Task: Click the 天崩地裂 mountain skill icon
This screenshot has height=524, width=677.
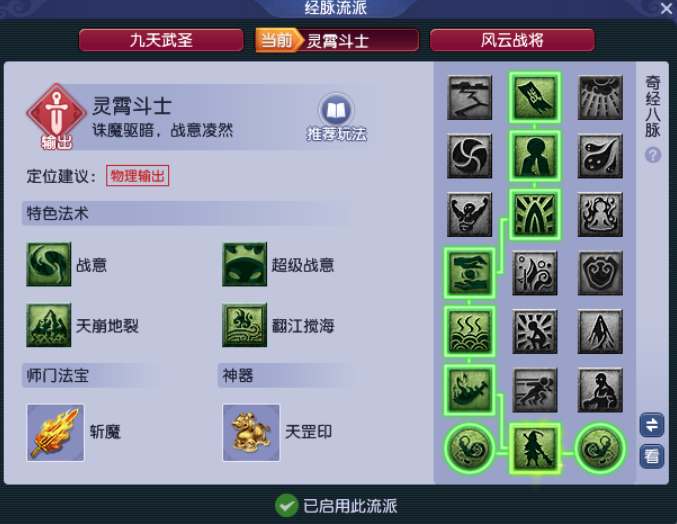Action: point(49,325)
